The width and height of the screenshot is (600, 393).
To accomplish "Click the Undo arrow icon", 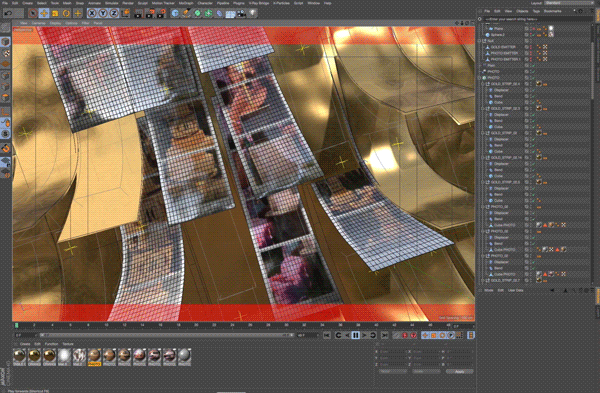I will (8, 13).
